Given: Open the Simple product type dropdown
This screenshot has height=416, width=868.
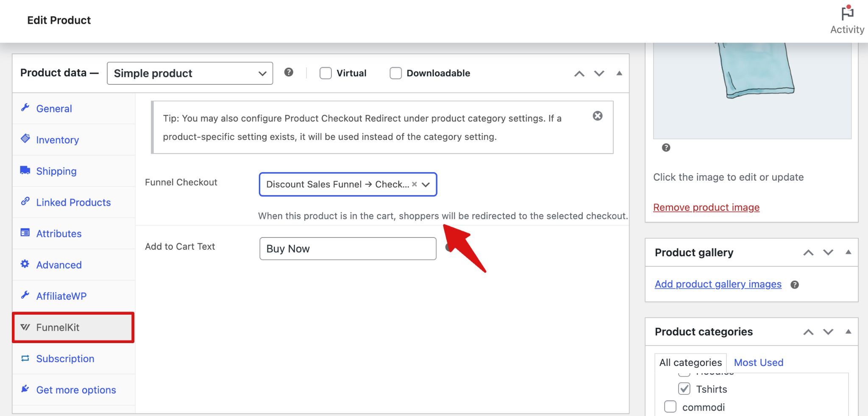Looking at the screenshot, I should point(189,73).
